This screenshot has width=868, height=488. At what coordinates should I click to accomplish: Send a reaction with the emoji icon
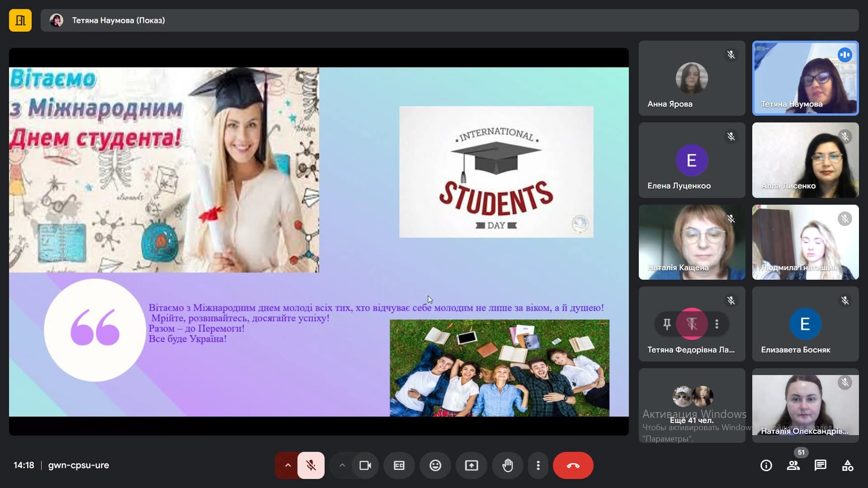pos(435,465)
